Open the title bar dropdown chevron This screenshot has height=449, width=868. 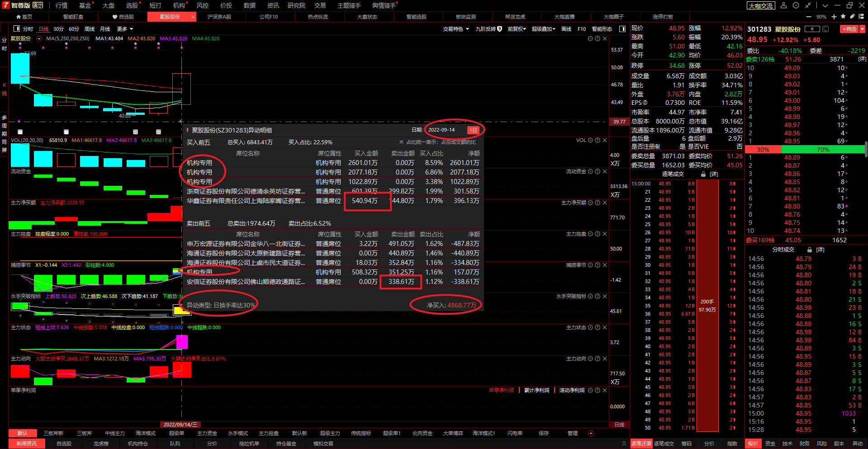tap(825, 5)
